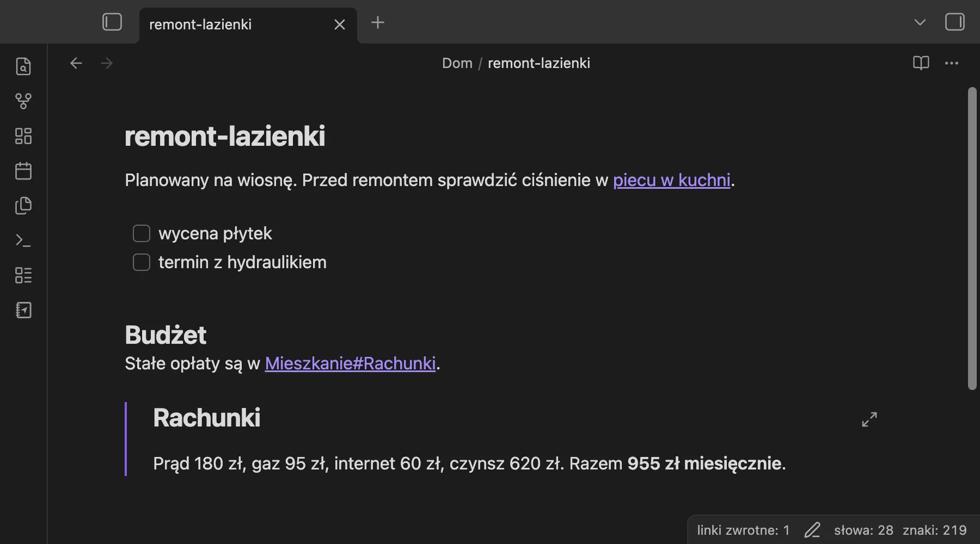The height and width of the screenshot is (544, 980).
Task: Click the remont-lazienki note title
Action: point(225,136)
